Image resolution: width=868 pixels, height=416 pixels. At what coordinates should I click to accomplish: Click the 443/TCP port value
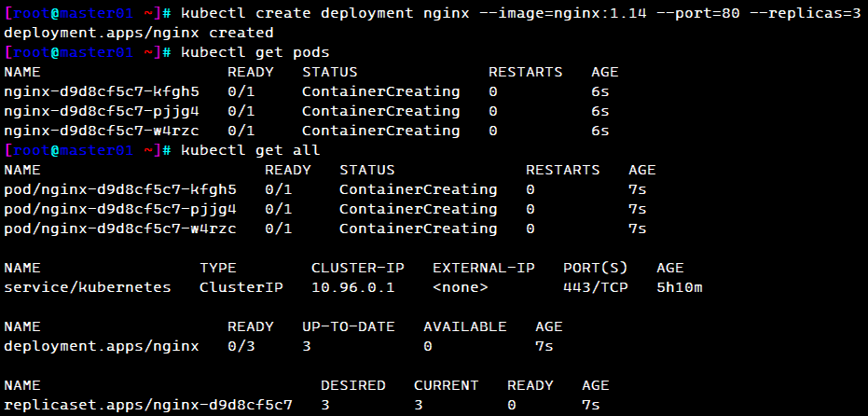(596, 287)
